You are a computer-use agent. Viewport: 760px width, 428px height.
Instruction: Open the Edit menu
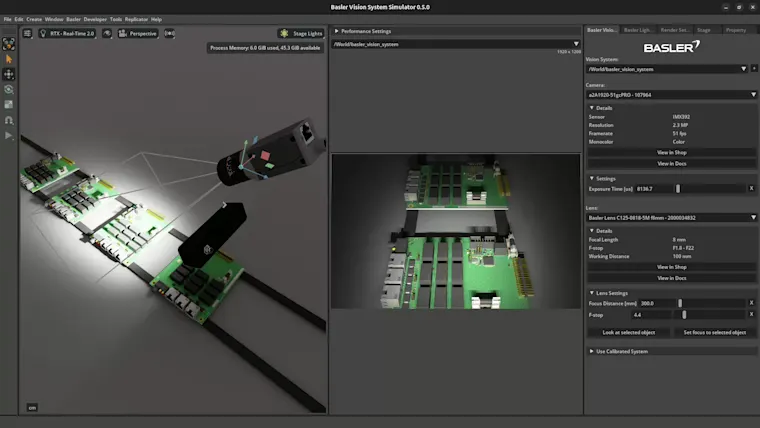pyautogui.click(x=19, y=19)
